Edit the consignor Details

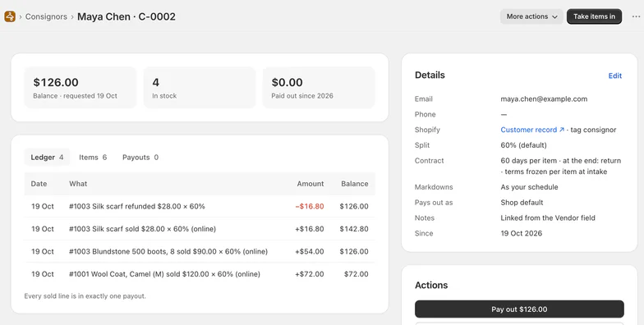[614, 76]
